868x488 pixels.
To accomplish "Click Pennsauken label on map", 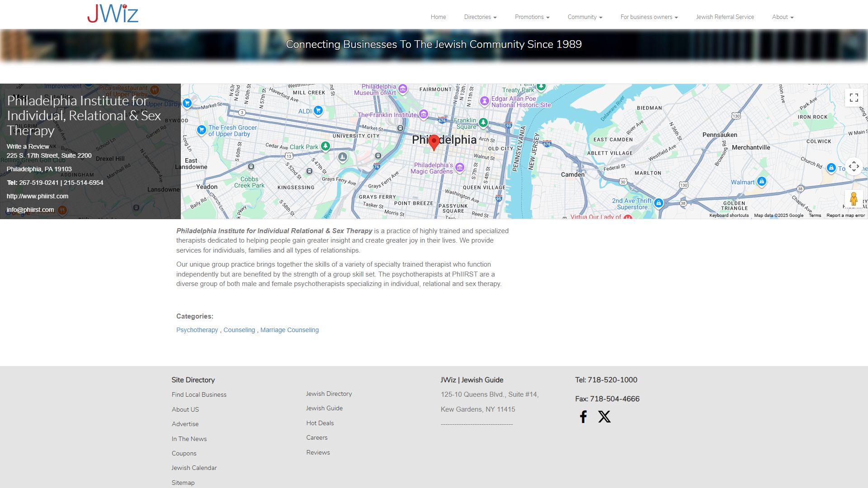I will [x=720, y=135].
